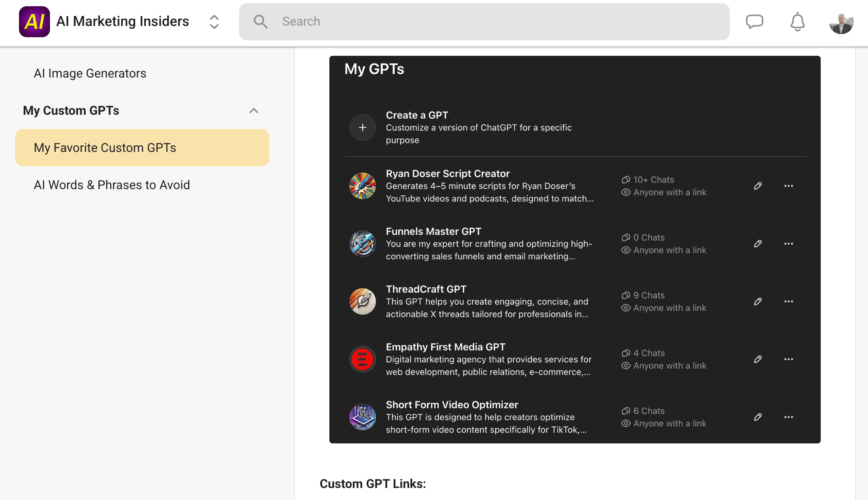
Task: Click the plus icon to create a GPT
Action: pos(363,128)
